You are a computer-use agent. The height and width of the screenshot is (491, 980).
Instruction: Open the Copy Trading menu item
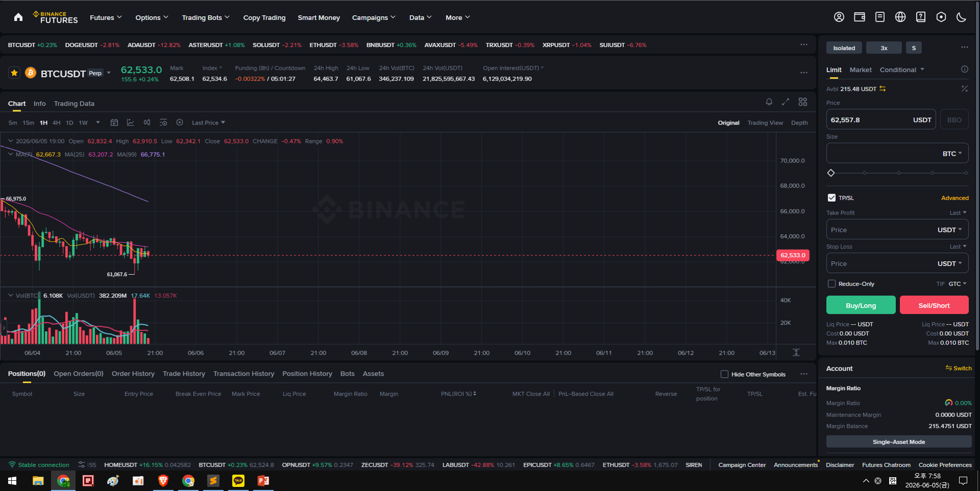(264, 17)
